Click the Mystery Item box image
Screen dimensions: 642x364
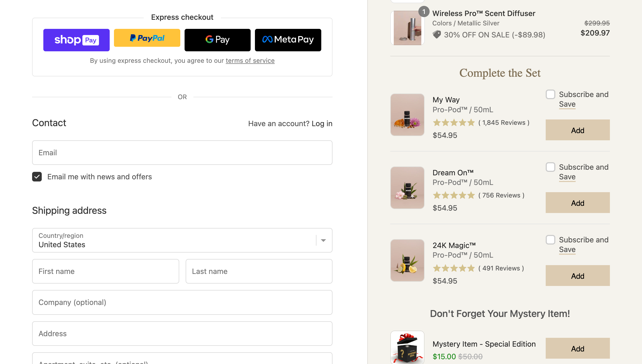click(407, 347)
